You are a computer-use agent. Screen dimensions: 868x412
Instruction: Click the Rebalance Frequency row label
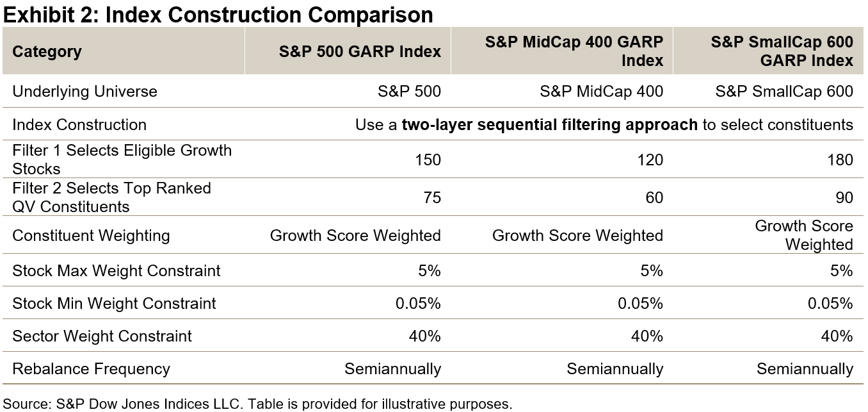(x=91, y=369)
